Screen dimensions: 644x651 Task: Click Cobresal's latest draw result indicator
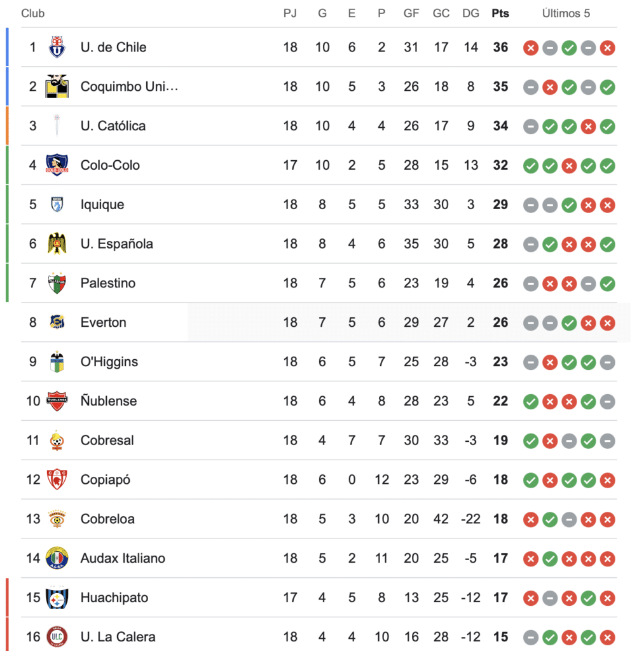coord(608,441)
